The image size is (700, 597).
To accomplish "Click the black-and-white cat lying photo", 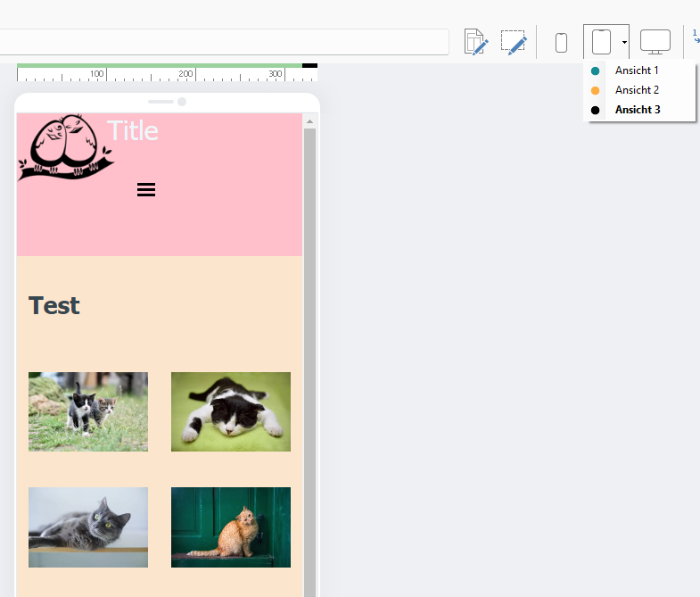I will 231,411.
